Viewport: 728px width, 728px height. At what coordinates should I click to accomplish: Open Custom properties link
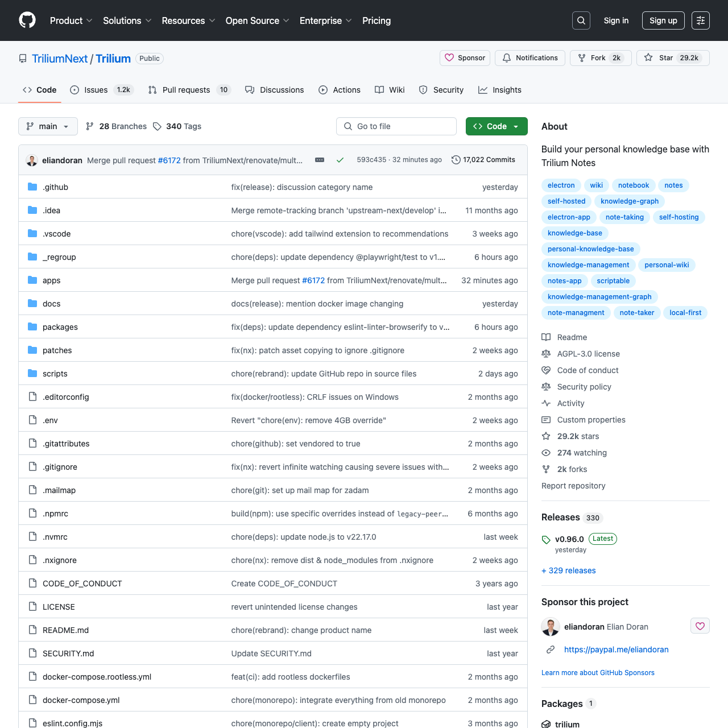(x=584, y=420)
